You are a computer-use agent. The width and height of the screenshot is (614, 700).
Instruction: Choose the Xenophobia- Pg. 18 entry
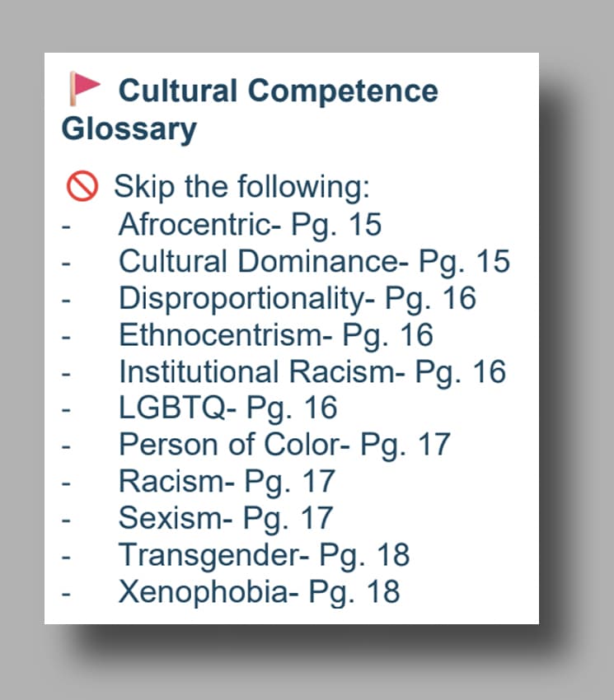click(259, 591)
